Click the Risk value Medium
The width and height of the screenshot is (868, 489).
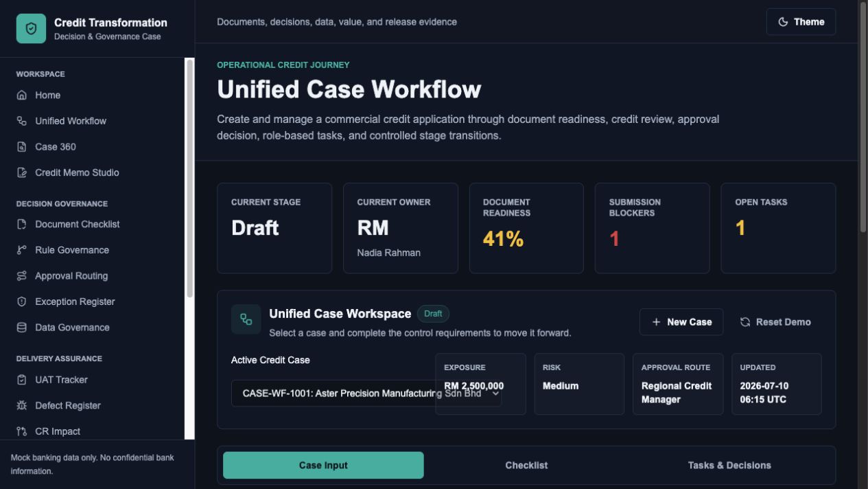pyautogui.click(x=561, y=386)
